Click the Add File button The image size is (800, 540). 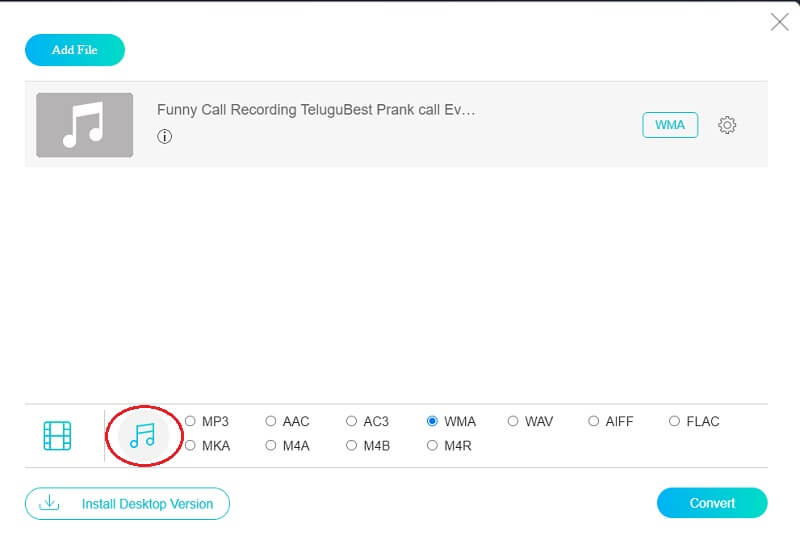(x=75, y=50)
